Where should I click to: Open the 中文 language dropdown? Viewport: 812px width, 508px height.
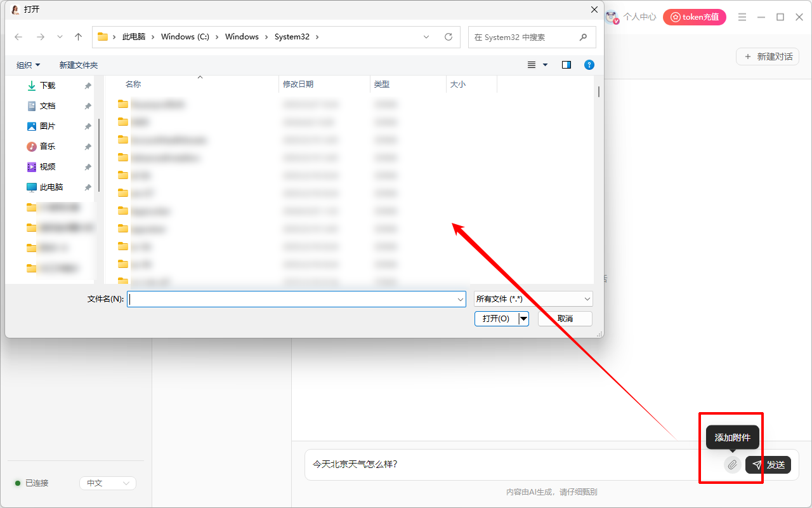108,483
